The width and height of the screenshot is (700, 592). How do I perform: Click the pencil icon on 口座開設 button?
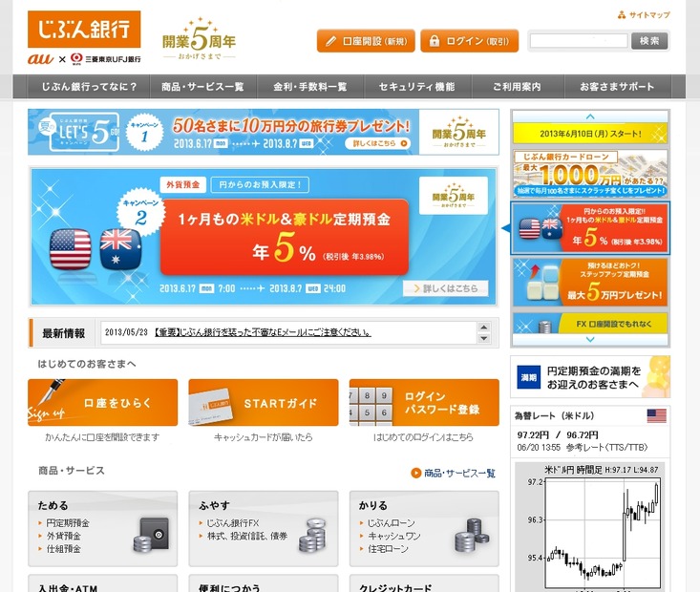click(x=330, y=41)
